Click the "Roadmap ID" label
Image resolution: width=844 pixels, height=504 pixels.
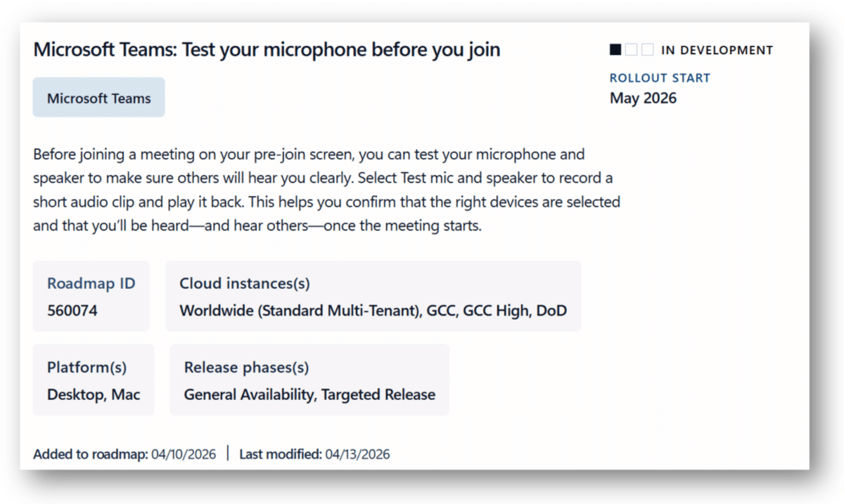(91, 283)
